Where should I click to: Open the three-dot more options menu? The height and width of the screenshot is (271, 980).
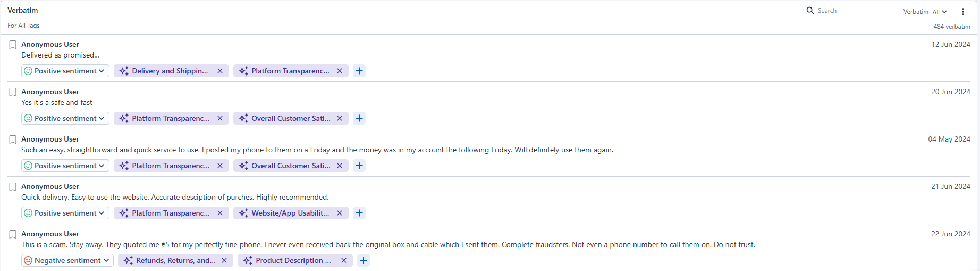(962, 12)
